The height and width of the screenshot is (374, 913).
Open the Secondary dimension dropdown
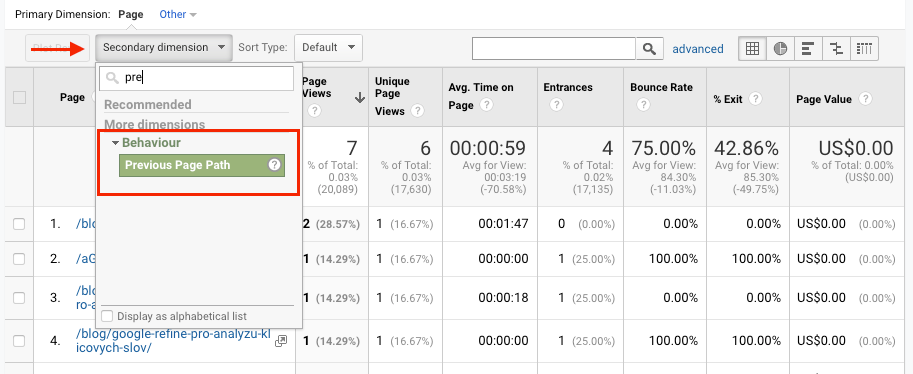coord(164,48)
